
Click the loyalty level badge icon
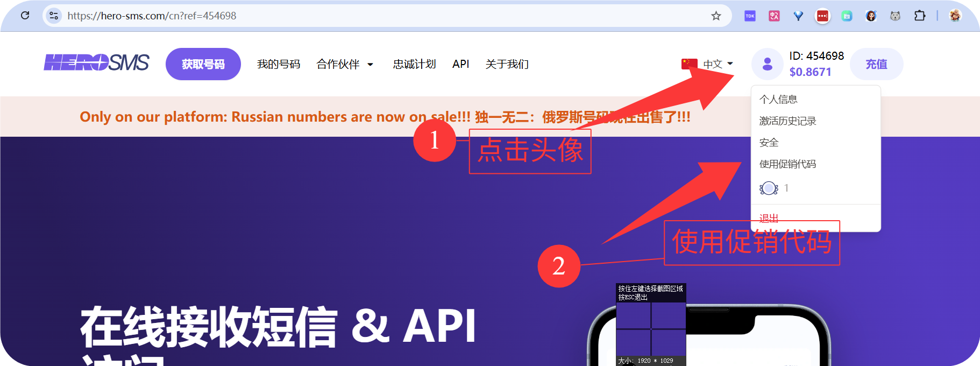(x=769, y=188)
